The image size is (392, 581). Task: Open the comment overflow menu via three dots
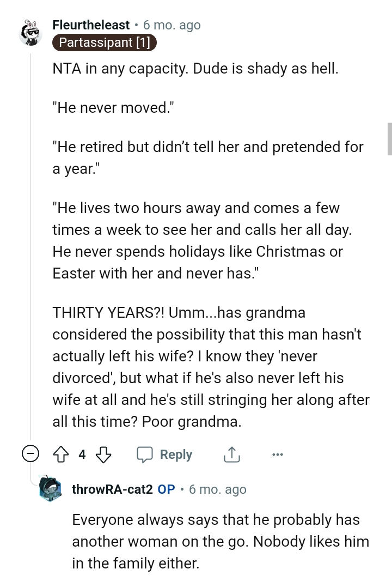(278, 455)
